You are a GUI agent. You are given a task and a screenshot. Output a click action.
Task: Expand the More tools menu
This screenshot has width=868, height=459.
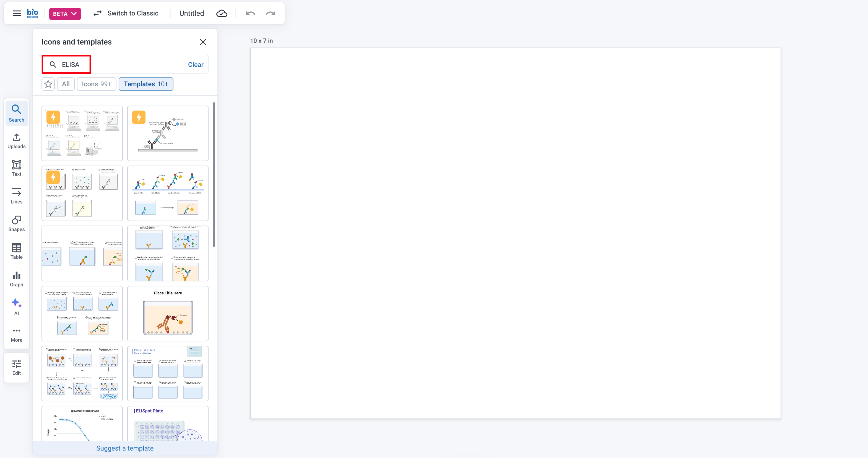pyautogui.click(x=16, y=334)
